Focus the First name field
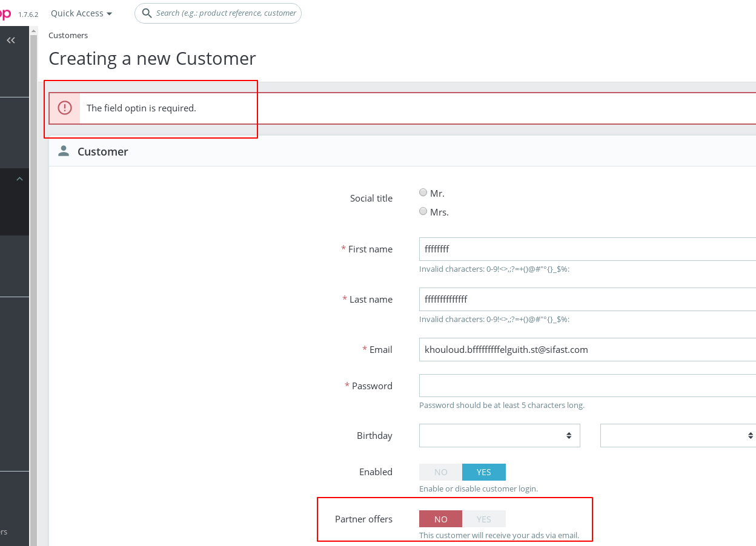The width and height of the screenshot is (756, 546). click(588, 249)
